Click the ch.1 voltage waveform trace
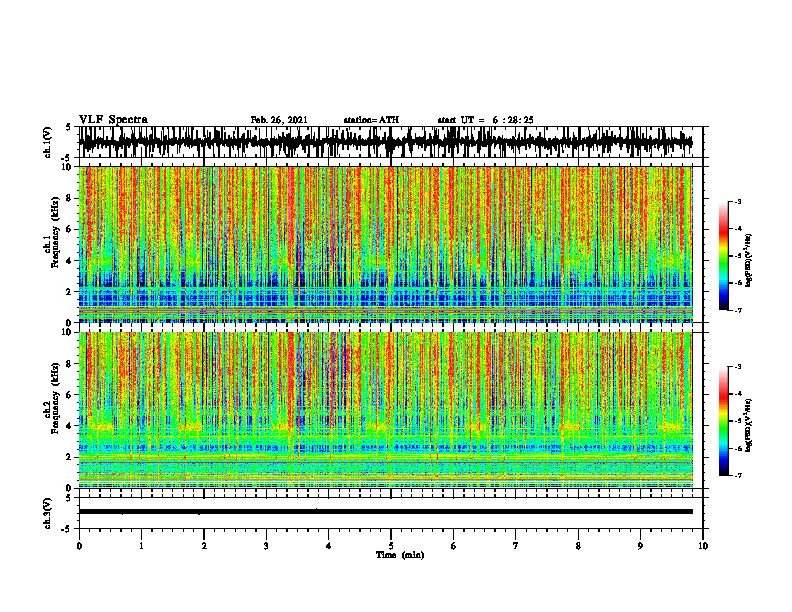 [385, 141]
